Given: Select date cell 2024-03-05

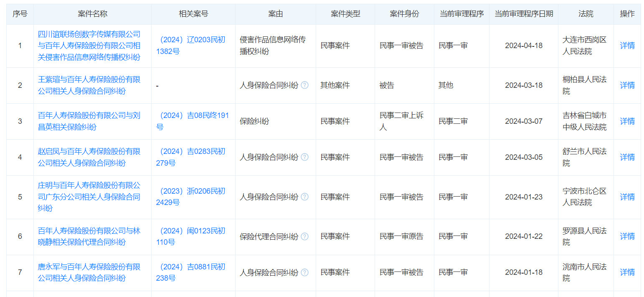Looking at the screenshot, I should [524, 157].
